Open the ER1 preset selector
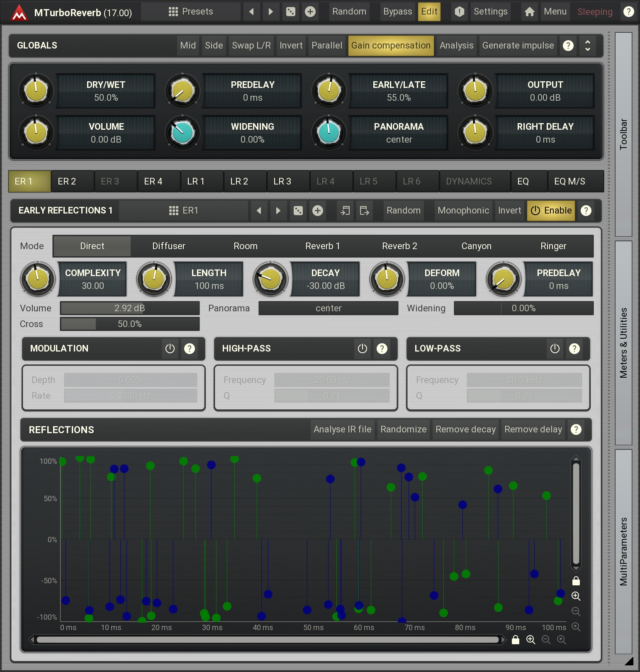Viewport: 640px width, 672px height. click(x=184, y=211)
